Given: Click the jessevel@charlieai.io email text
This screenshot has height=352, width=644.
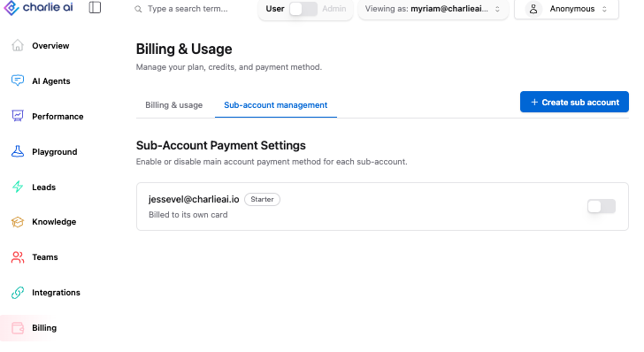Looking at the screenshot, I should [194, 199].
